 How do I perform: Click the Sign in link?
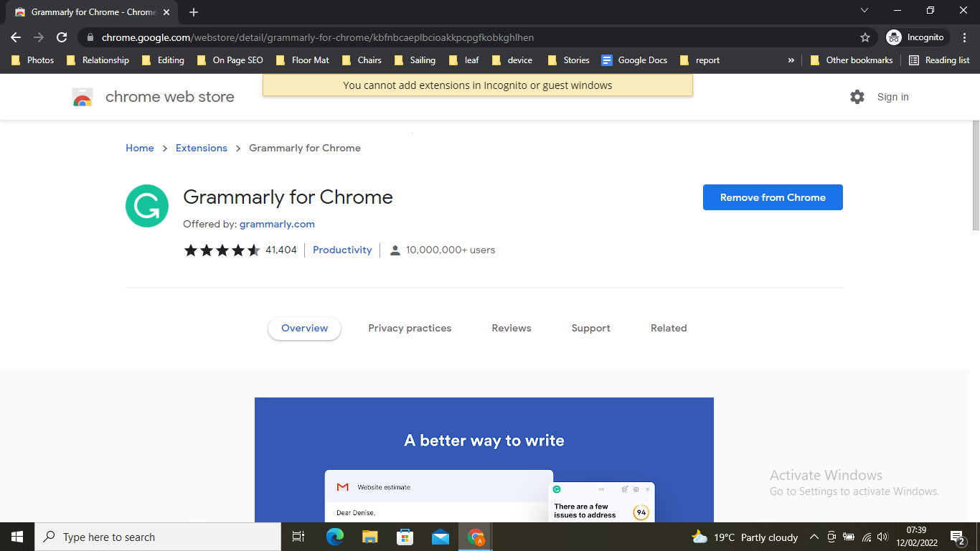pos(892,97)
